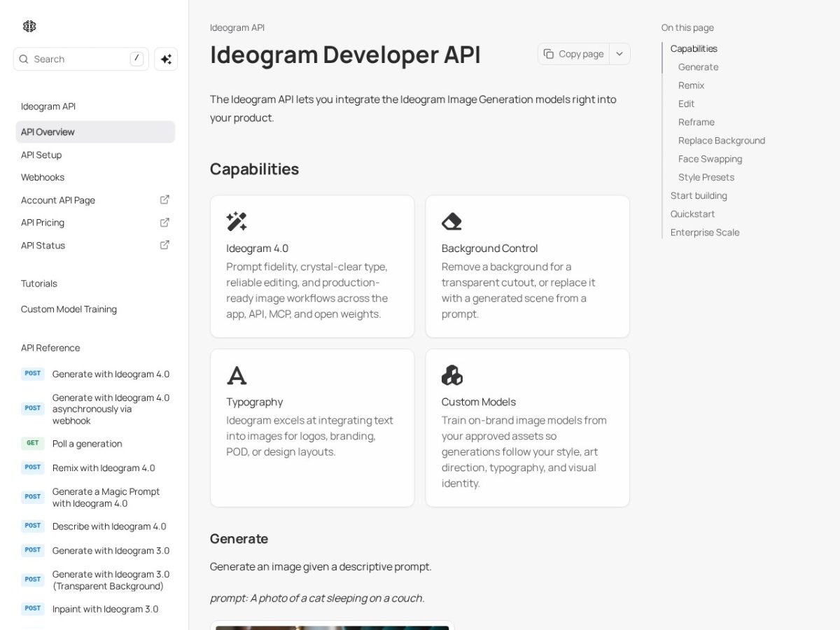Image resolution: width=840 pixels, height=630 pixels.
Task: Click the external link icon beside API Pricing
Action: pyautogui.click(x=164, y=223)
